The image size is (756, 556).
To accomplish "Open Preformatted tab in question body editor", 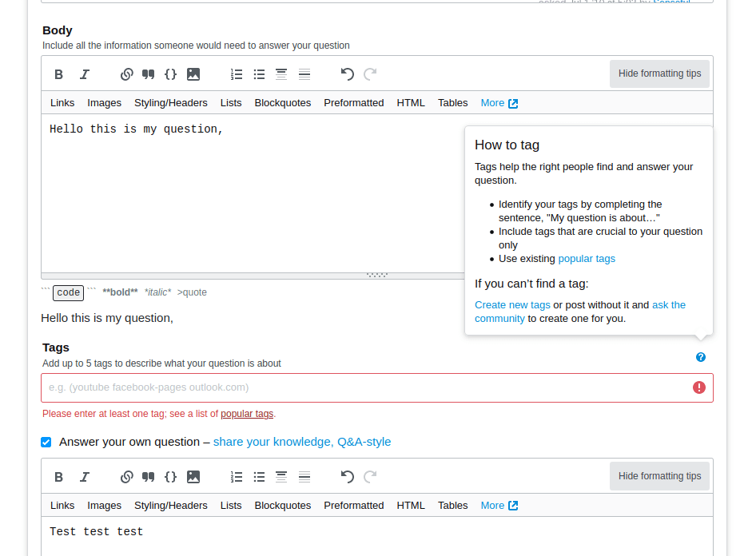I will pyautogui.click(x=354, y=102).
